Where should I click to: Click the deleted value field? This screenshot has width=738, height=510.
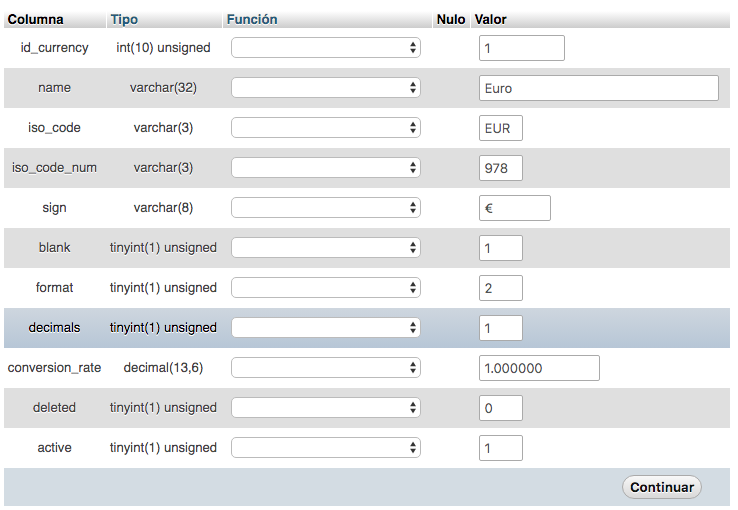[500, 408]
